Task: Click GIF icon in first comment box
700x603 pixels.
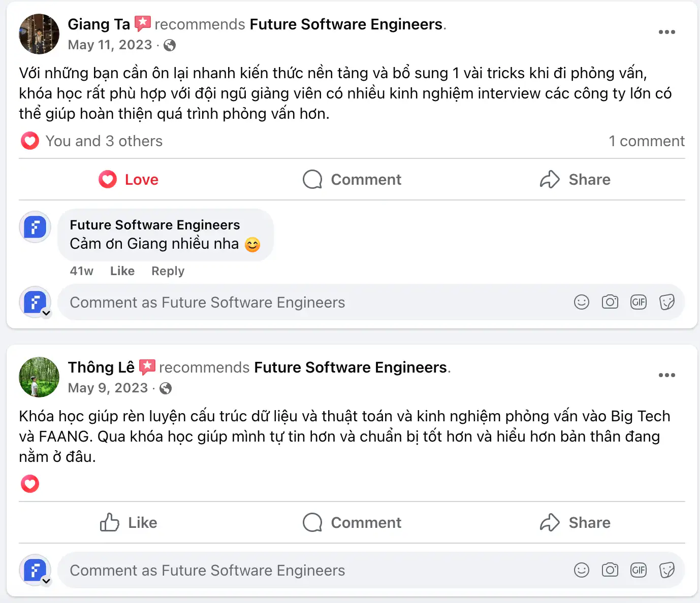Action: [x=638, y=303]
